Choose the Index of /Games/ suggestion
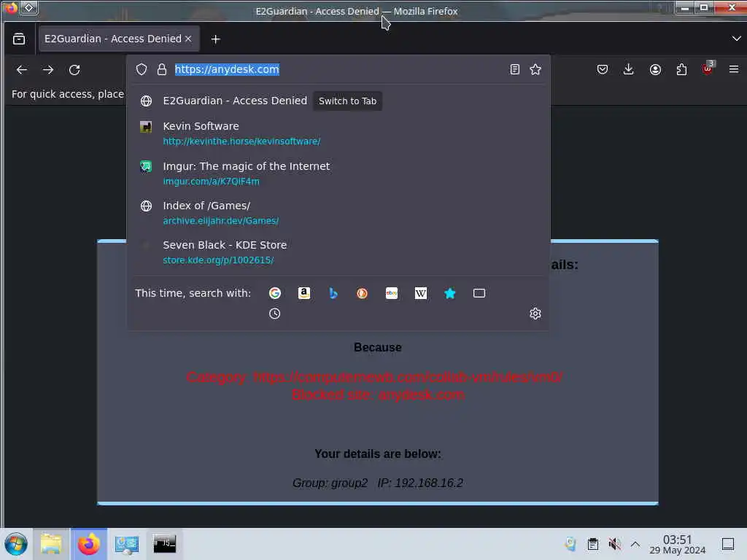747x560 pixels. 338,213
